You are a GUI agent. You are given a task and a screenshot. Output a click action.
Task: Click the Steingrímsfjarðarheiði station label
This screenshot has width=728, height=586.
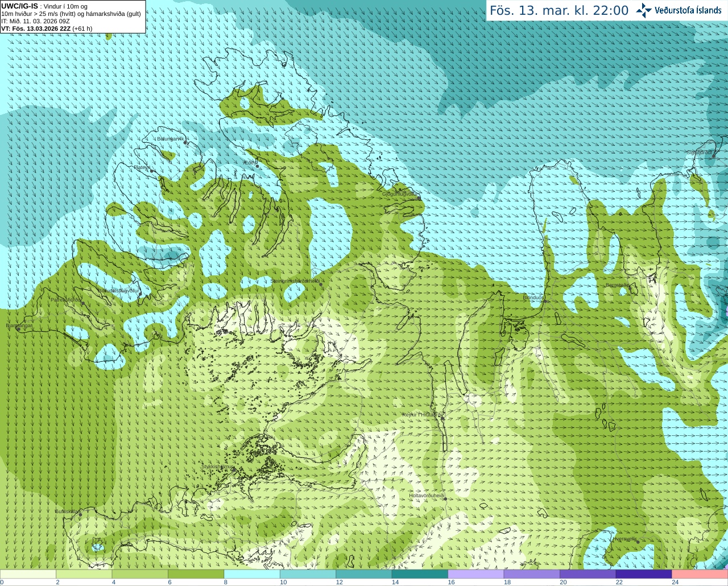[295, 281]
